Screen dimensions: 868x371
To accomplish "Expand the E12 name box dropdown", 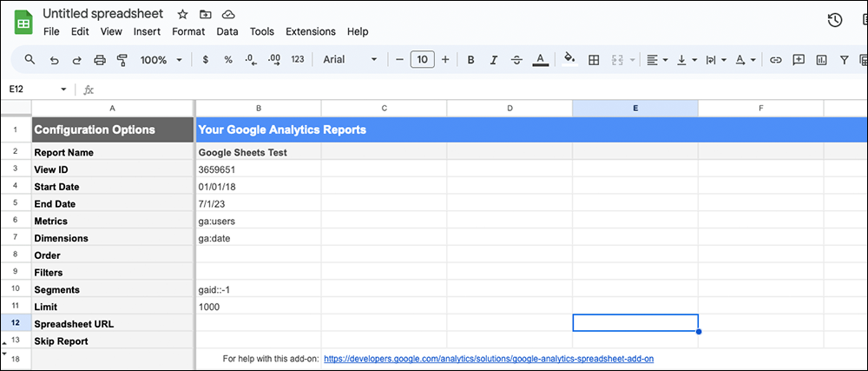I will pos(63,89).
